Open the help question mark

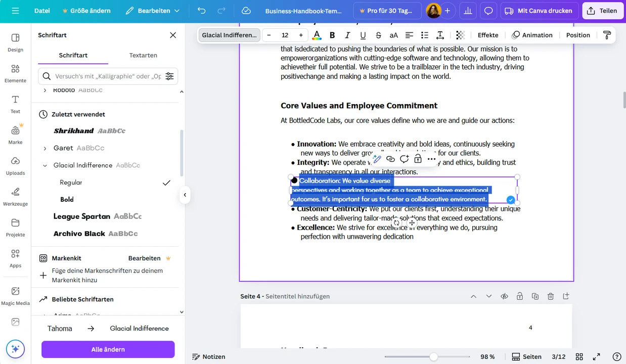[616, 356]
